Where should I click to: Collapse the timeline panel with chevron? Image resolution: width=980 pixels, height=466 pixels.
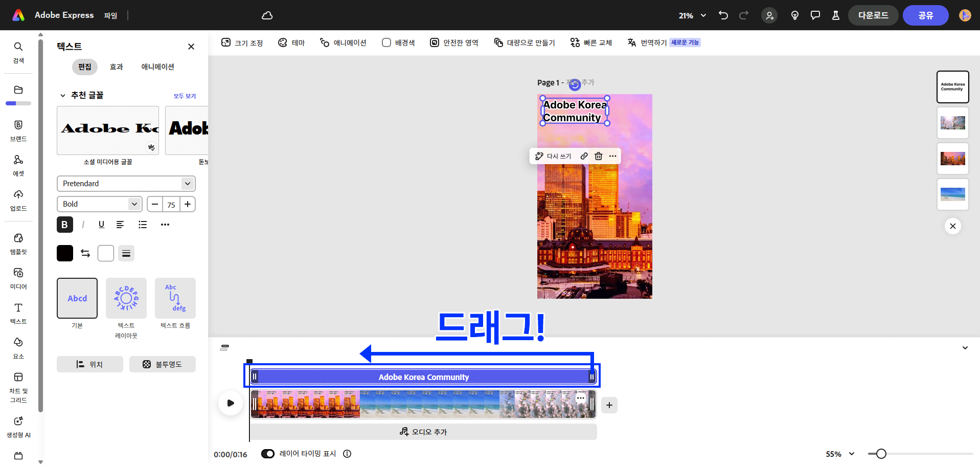tap(965, 348)
